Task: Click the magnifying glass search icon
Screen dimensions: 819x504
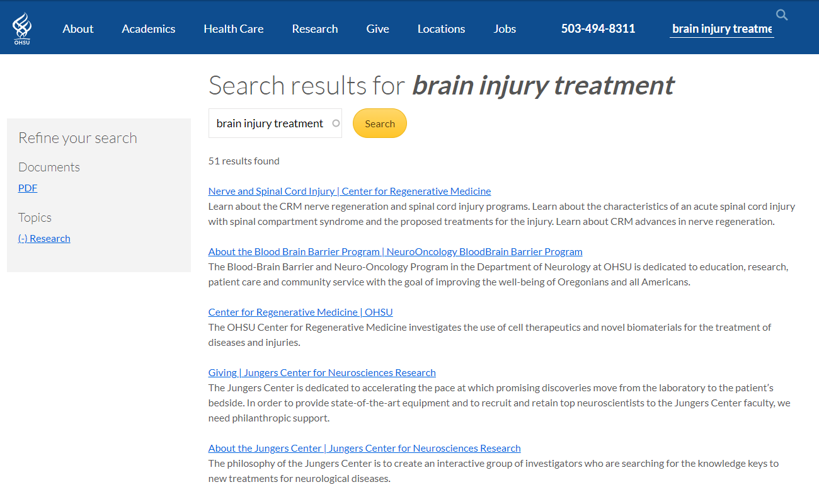Action: coord(782,15)
